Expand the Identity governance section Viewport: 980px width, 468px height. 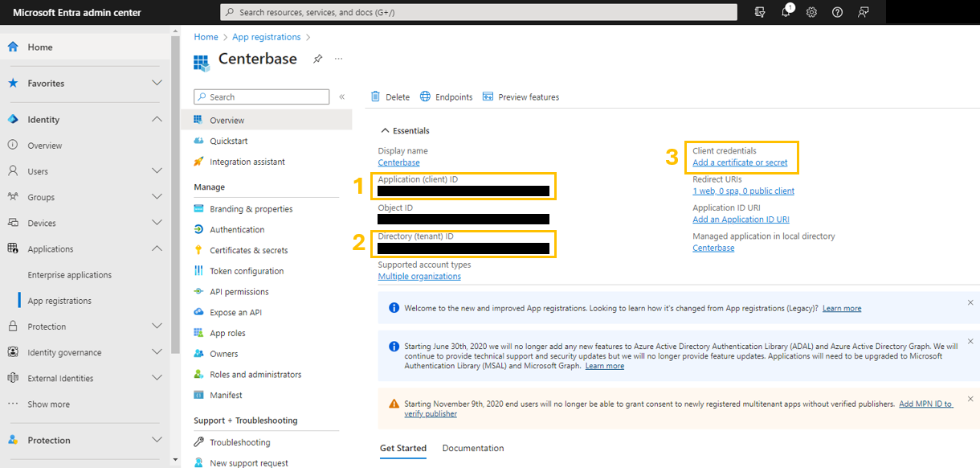click(157, 352)
